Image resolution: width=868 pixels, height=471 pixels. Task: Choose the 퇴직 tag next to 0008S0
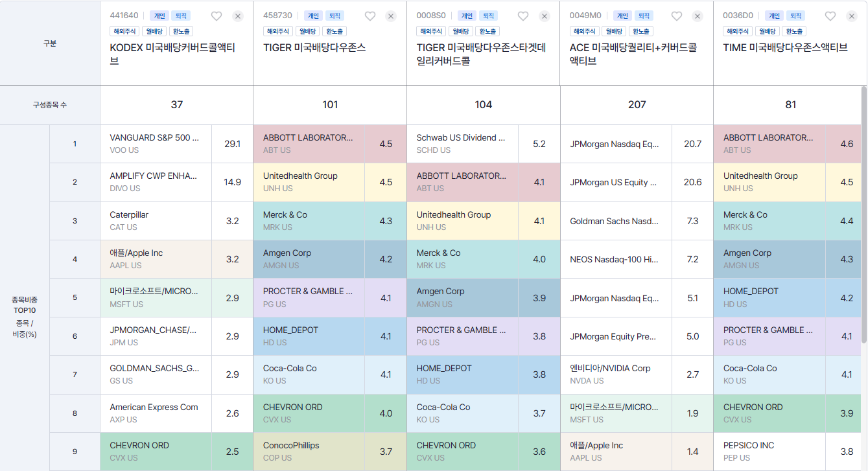(489, 16)
